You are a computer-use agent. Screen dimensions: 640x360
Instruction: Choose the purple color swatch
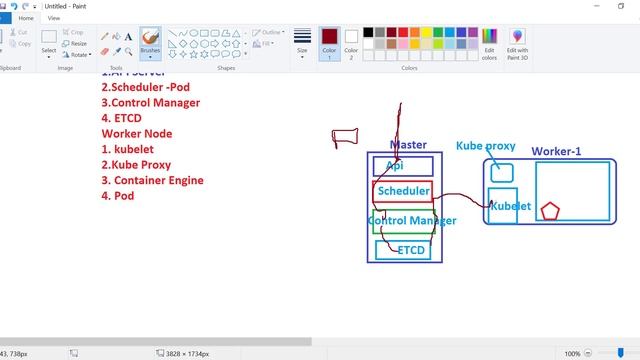tap(473, 32)
